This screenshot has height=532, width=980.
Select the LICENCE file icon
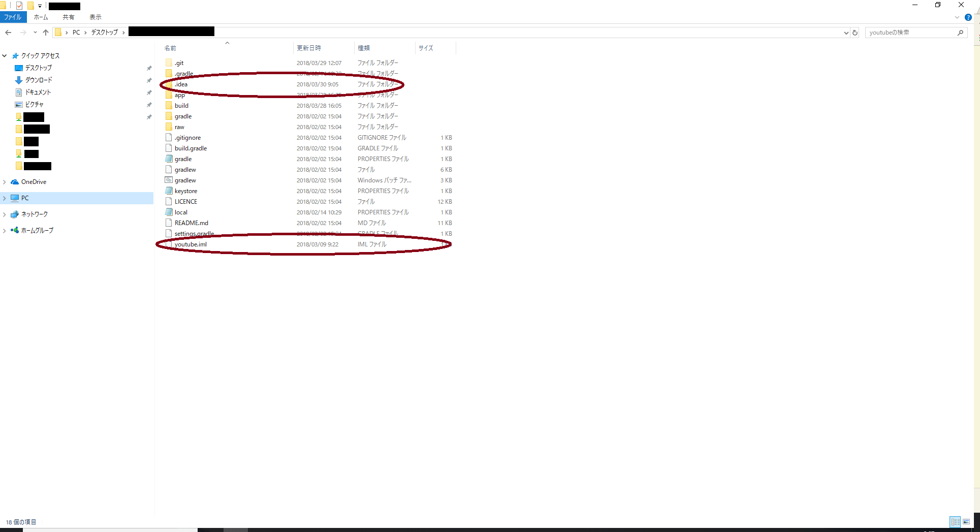(169, 202)
